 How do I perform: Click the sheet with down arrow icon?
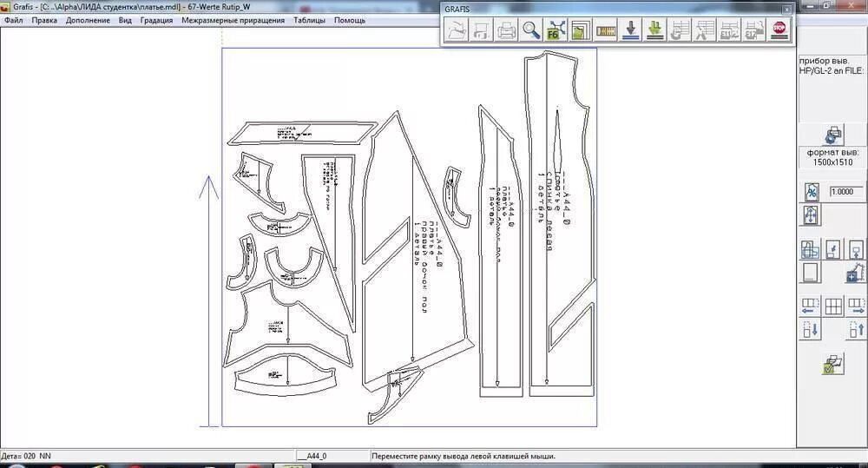(833, 250)
